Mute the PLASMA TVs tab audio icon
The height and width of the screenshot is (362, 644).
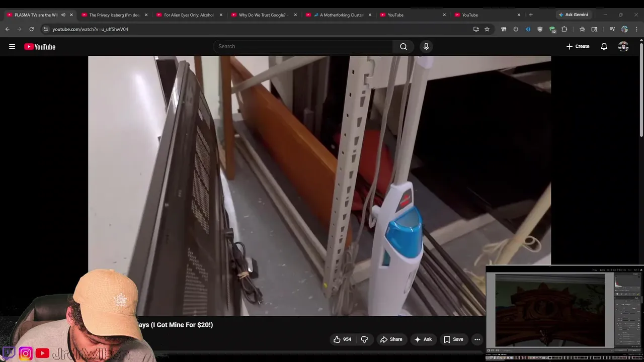pyautogui.click(x=63, y=15)
